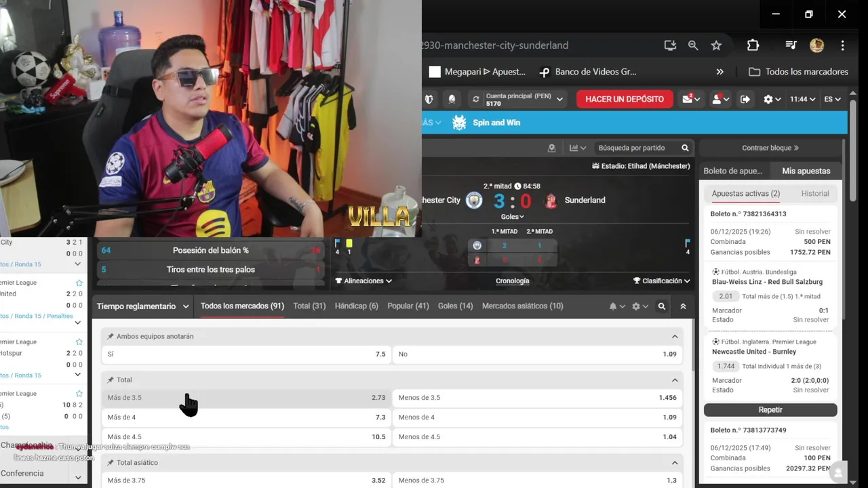Select Más de 3.5 odds 2.73
The height and width of the screenshot is (488, 868).
246,398
